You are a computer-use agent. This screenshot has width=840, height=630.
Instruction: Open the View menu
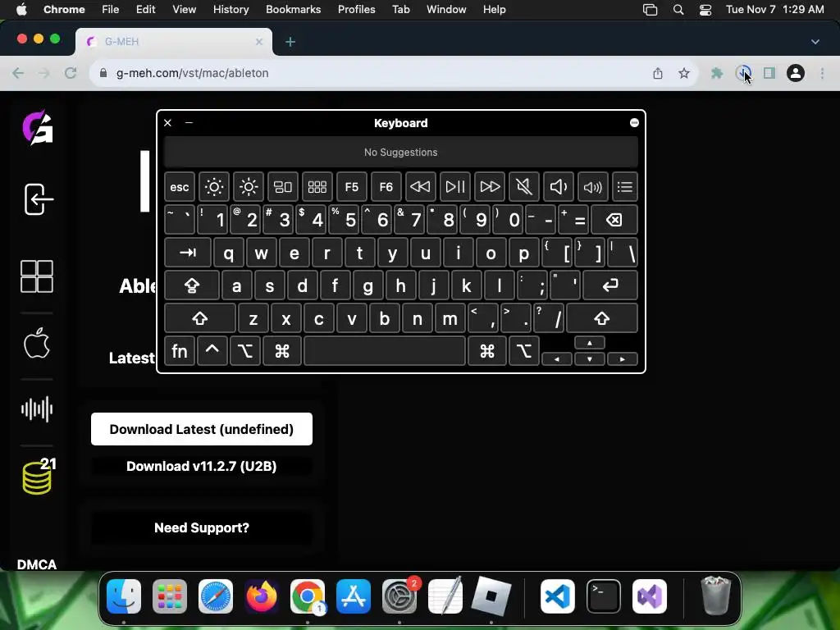coord(184,9)
